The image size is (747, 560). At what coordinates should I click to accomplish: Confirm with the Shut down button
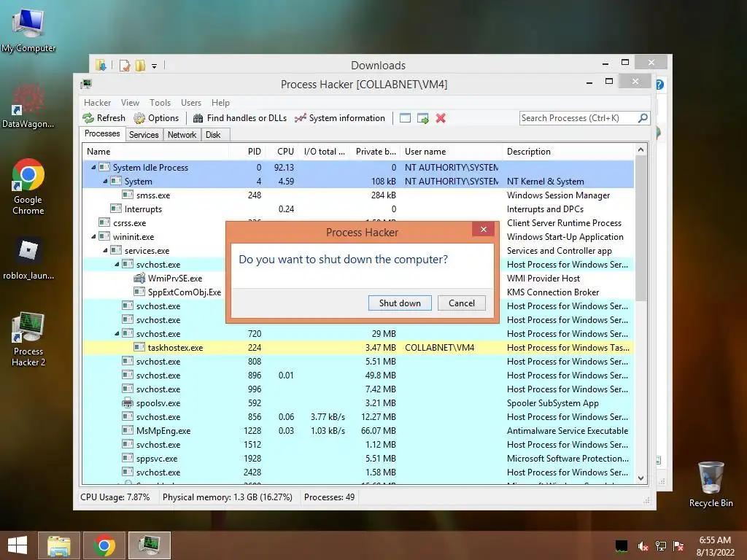click(x=400, y=303)
